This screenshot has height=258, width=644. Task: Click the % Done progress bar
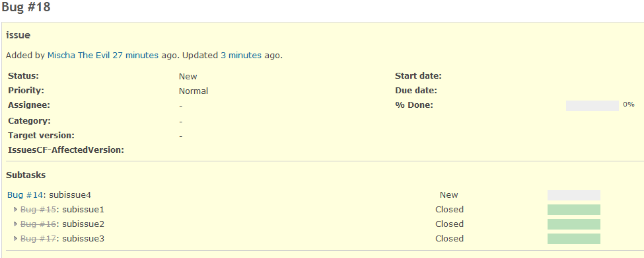click(592, 106)
